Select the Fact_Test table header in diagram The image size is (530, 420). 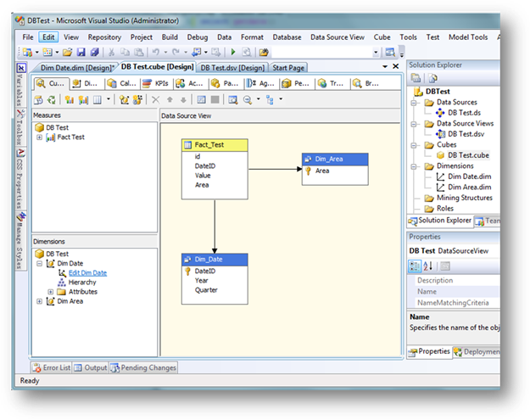tap(215, 145)
